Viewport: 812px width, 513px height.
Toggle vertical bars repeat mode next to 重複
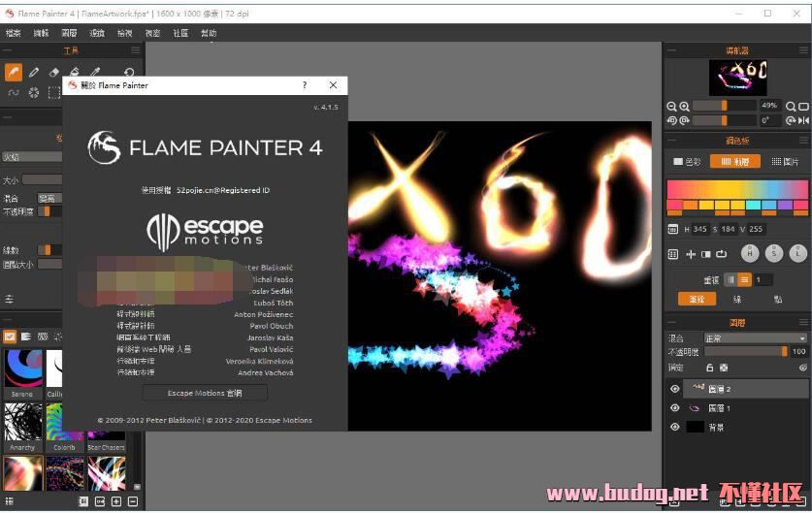pos(731,279)
